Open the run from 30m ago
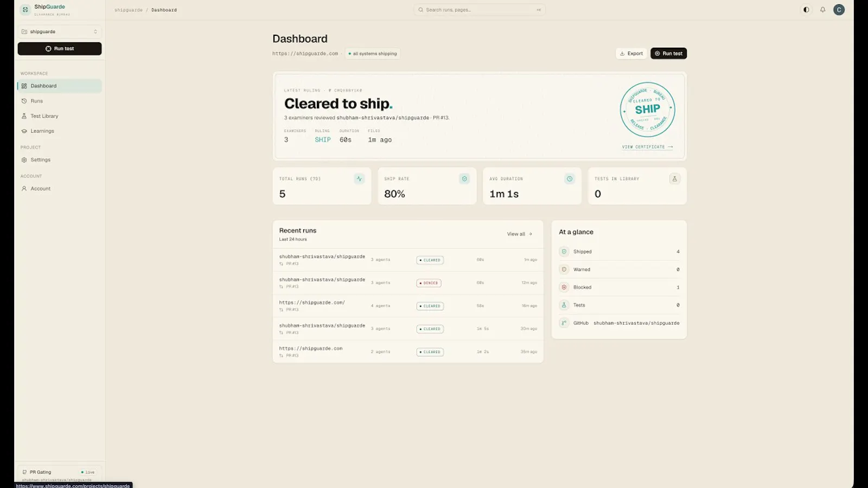868x488 pixels. (x=408, y=329)
